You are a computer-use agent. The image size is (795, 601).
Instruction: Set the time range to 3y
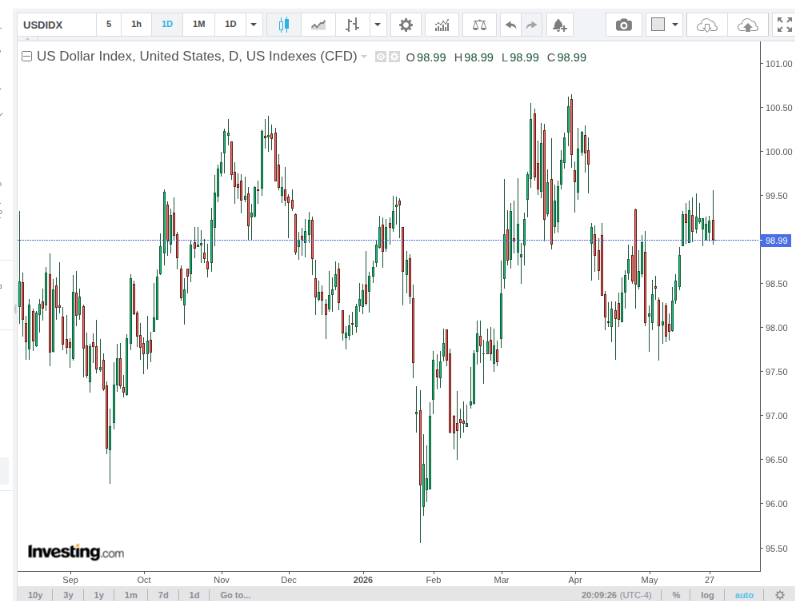(68, 595)
